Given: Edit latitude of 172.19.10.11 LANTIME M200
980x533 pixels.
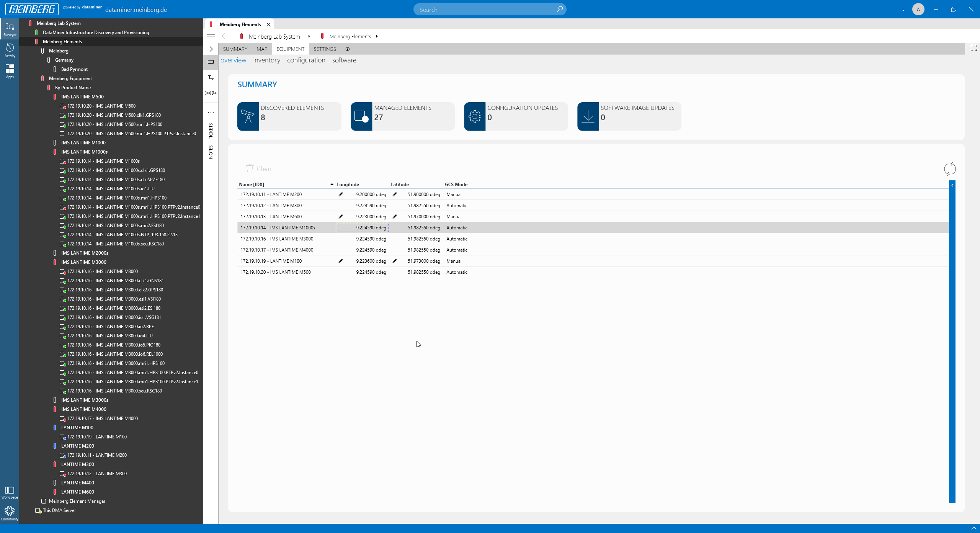Looking at the screenshot, I should 395,195.
